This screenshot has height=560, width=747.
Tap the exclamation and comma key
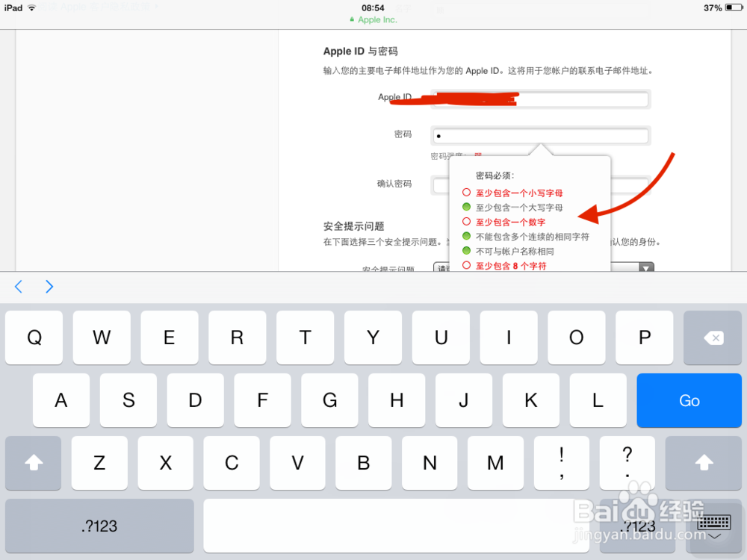562,462
